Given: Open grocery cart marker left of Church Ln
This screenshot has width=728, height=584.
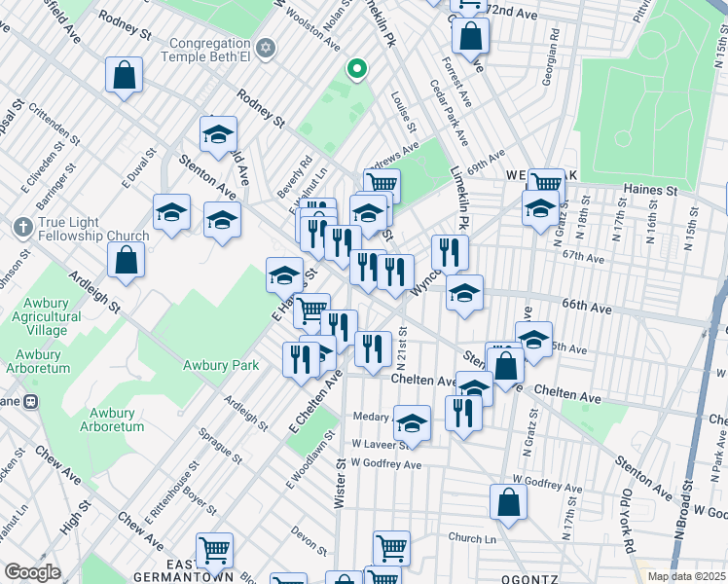Looking at the screenshot, I should click(x=392, y=549).
